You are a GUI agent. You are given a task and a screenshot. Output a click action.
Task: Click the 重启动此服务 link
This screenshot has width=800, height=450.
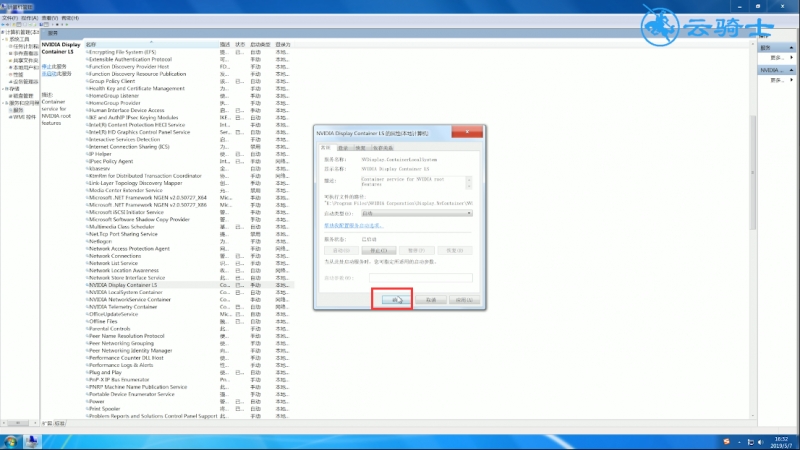click(x=57, y=73)
